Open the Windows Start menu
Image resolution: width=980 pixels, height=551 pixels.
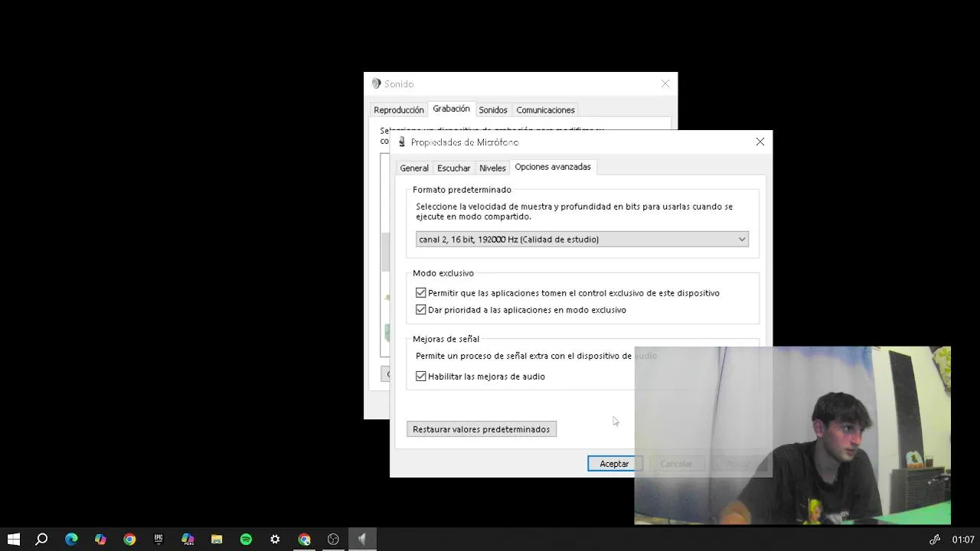pos(13,540)
